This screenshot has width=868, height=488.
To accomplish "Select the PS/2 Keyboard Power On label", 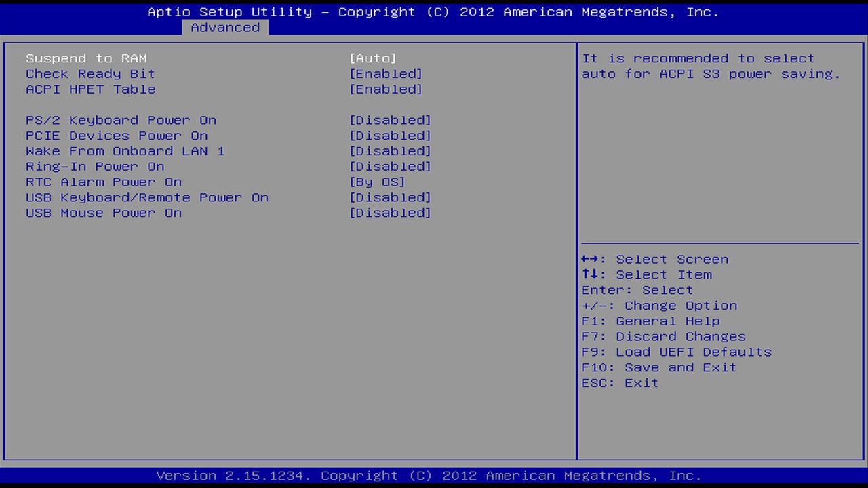I will point(121,121).
